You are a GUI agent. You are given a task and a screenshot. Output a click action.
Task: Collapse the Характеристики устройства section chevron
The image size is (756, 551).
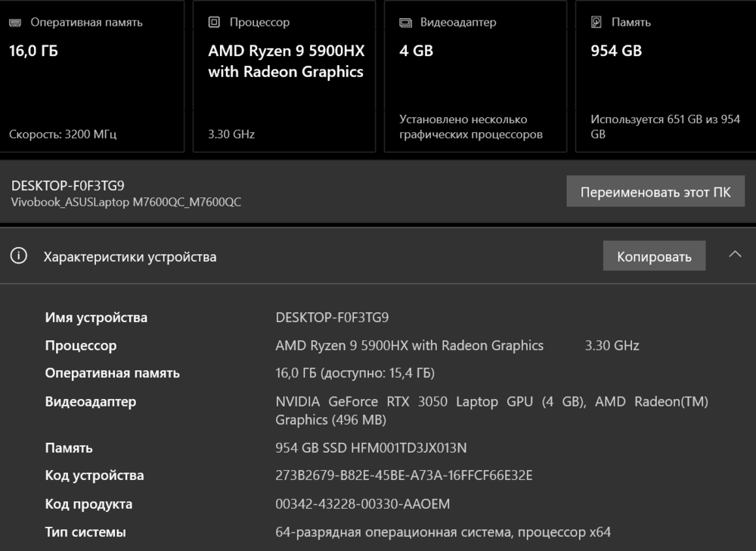[735, 255]
